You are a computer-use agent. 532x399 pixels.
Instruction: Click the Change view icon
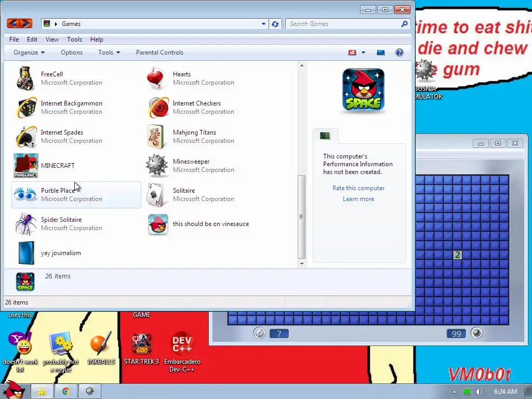(x=352, y=52)
